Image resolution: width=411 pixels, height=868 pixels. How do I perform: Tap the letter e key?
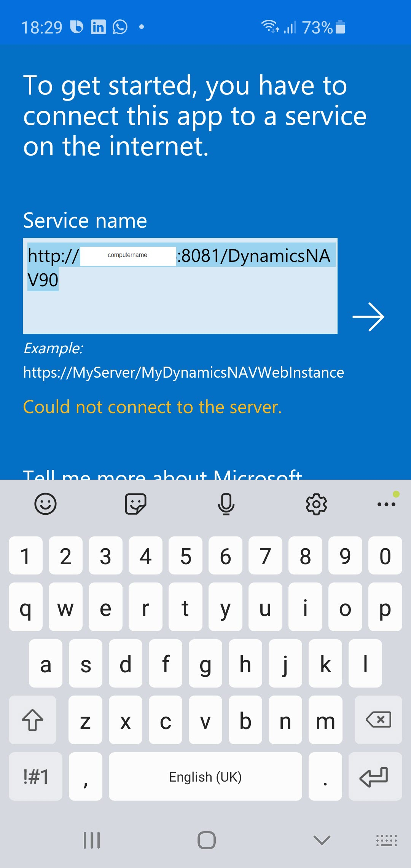(x=105, y=607)
